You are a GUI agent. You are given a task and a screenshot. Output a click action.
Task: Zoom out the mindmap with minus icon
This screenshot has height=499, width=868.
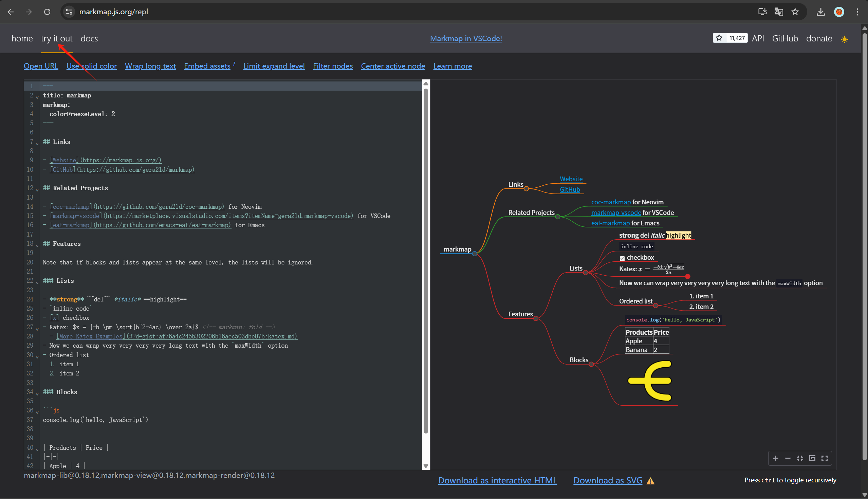click(x=788, y=458)
